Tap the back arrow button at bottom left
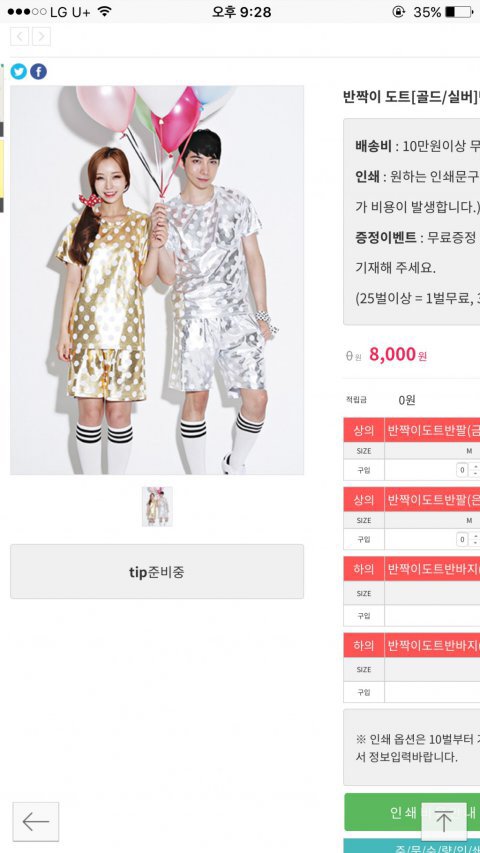The image size is (480, 853). coord(36,821)
